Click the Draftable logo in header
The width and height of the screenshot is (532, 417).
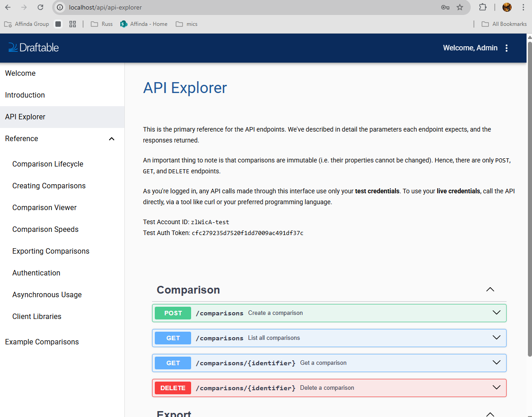click(34, 48)
